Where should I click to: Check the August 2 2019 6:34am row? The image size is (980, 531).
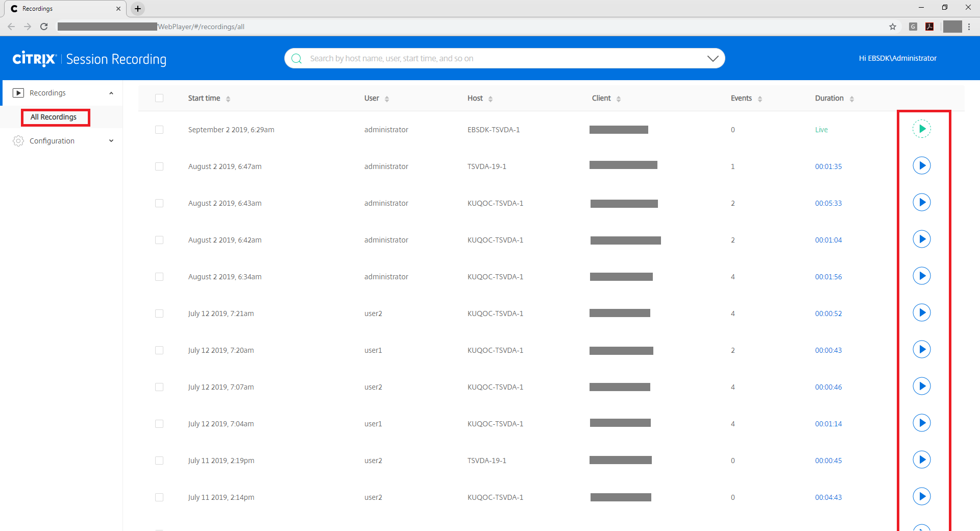[159, 277]
